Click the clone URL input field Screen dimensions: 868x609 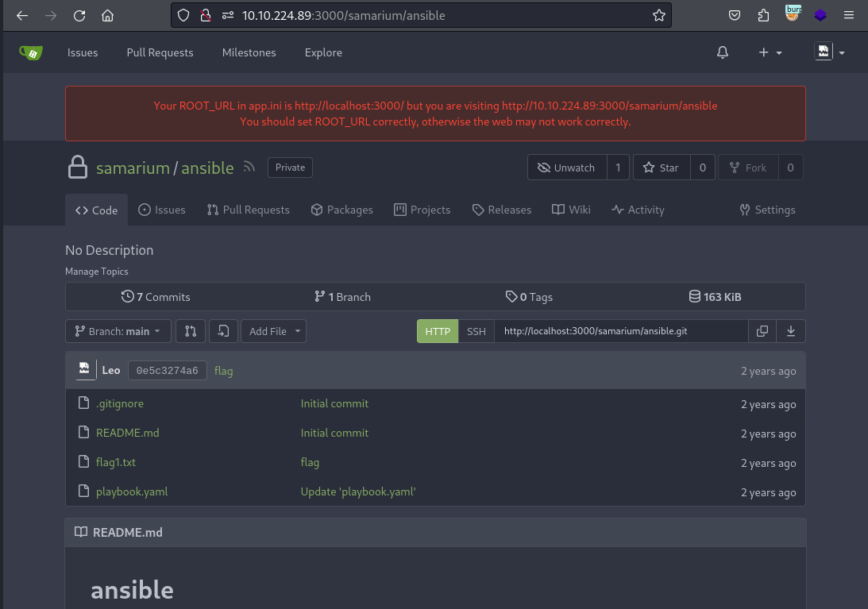[621, 331]
